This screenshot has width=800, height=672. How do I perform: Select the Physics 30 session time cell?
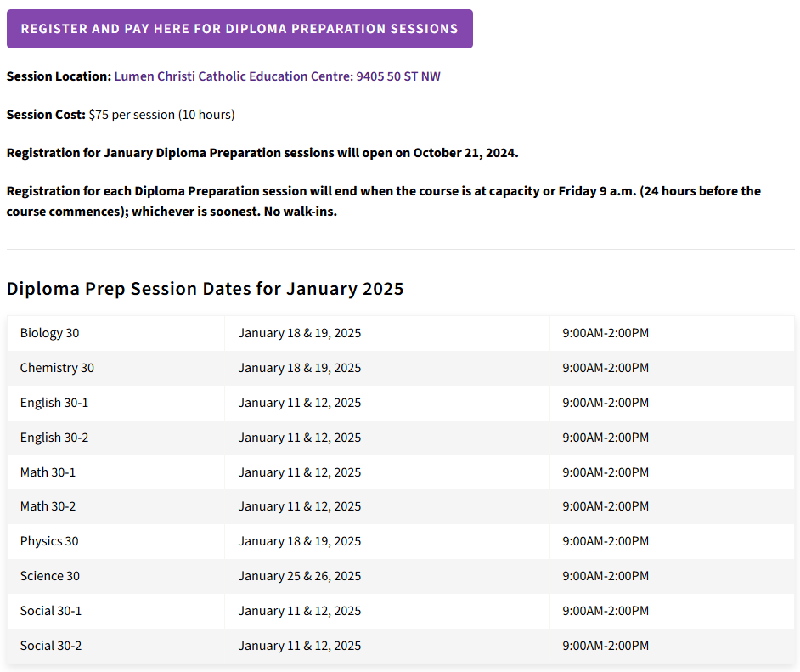(606, 541)
